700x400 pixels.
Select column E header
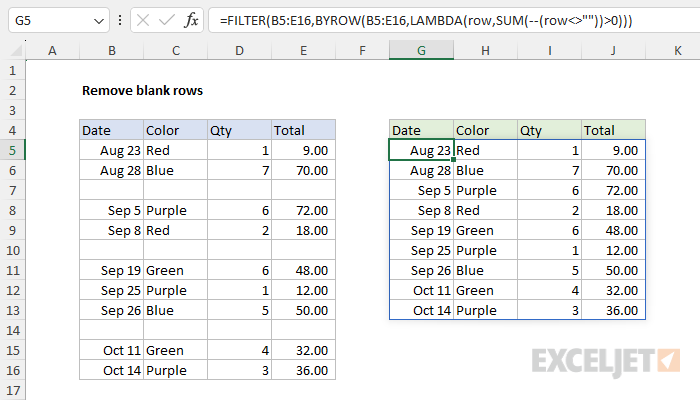(x=303, y=50)
